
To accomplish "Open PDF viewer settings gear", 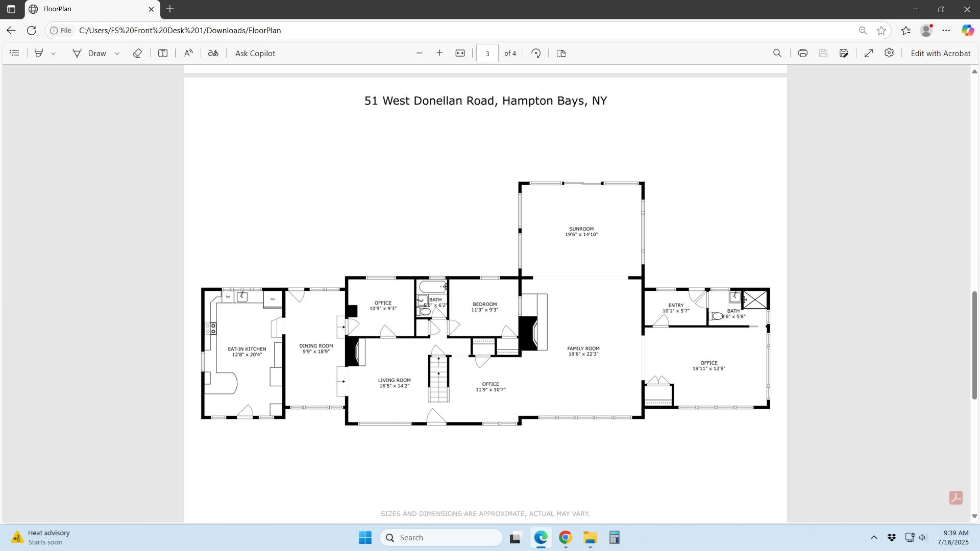I will click(x=889, y=53).
